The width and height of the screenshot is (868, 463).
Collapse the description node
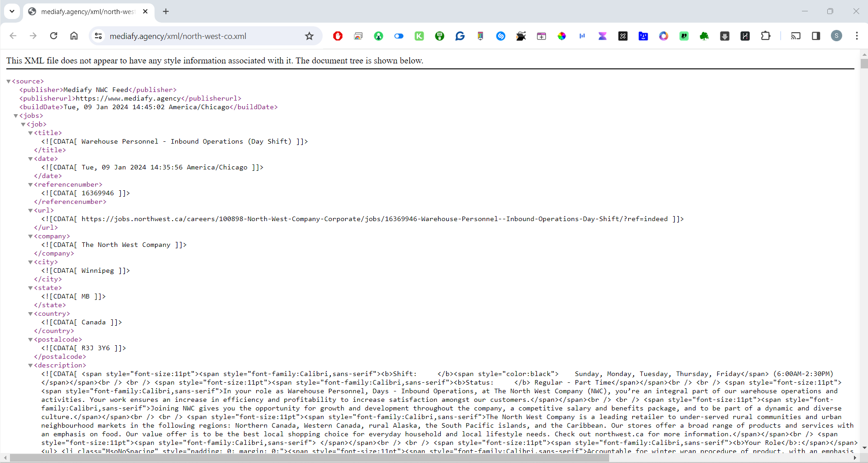(x=30, y=366)
